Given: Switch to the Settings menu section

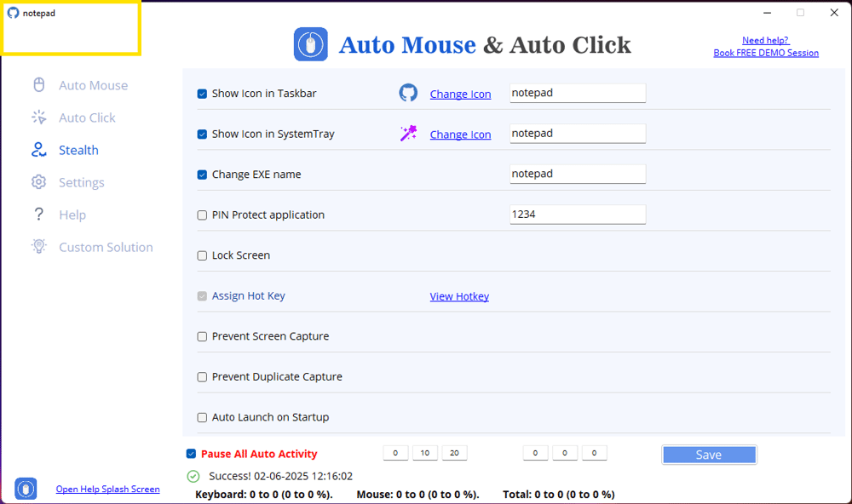Looking at the screenshot, I should pyautogui.click(x=82, y=182).
